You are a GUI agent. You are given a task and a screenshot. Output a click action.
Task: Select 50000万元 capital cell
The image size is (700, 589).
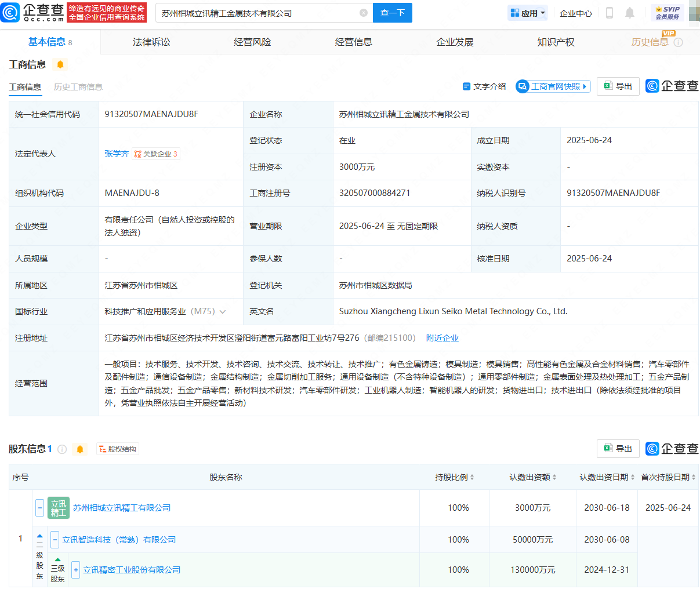point(533,540)
